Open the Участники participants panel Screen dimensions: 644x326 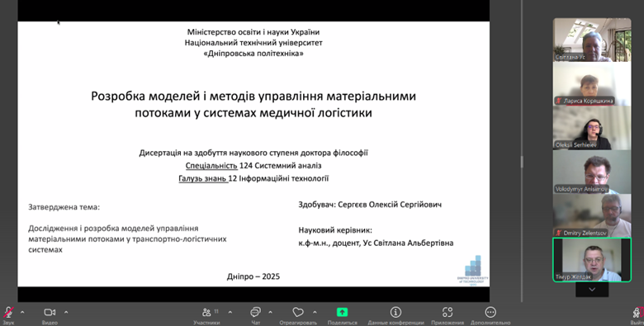(207, 313)
